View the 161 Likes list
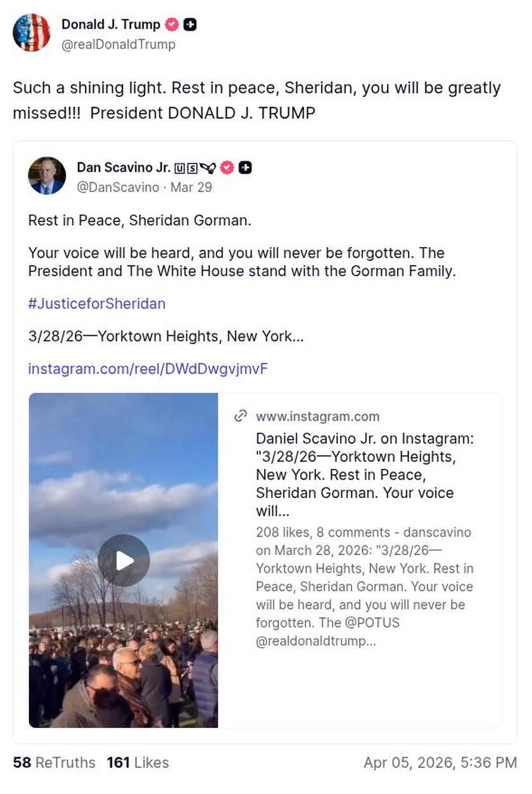532x794 pixels. point(137,762)
